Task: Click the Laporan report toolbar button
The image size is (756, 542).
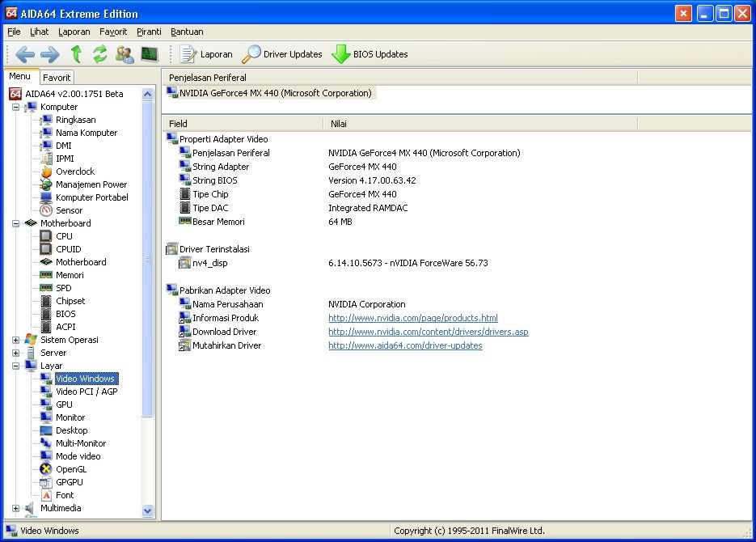Action: coord(206,54)
